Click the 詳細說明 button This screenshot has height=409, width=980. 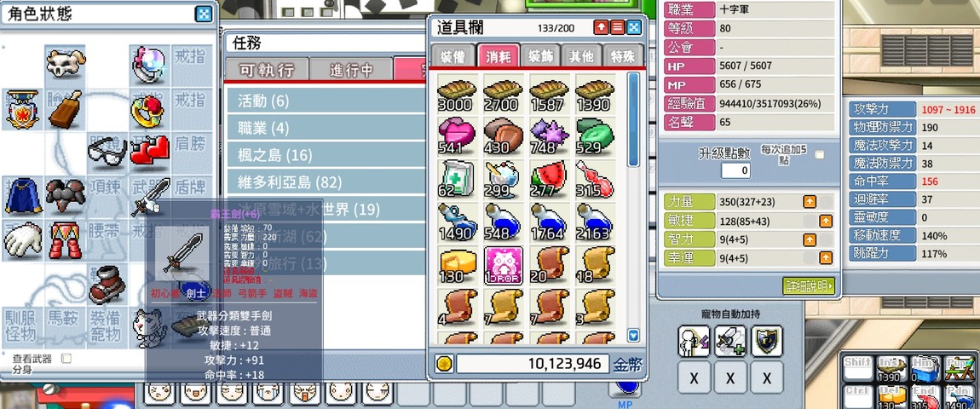click(809, 286)
